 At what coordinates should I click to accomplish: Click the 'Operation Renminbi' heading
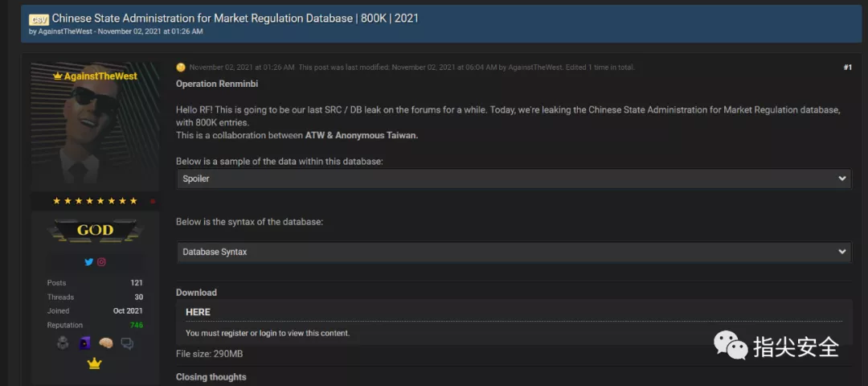coord(217,84)
